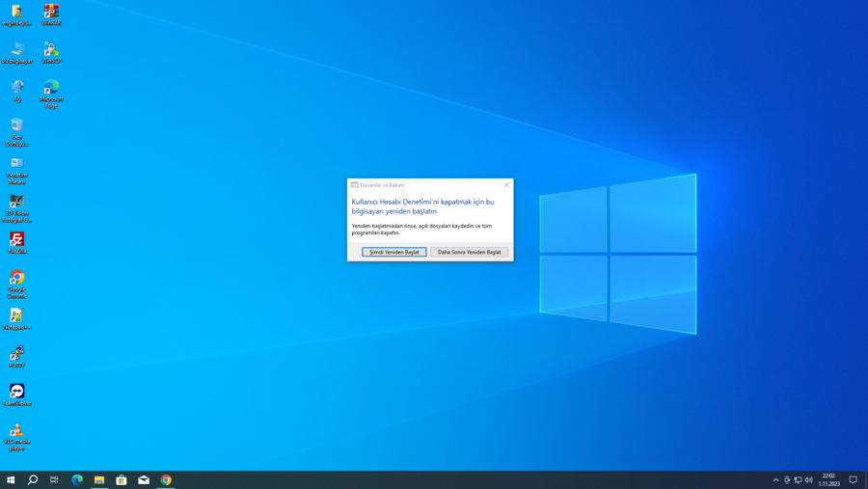
Task: Click Notepad++ desktop shortcut
Action: click(x=16, y=319)
